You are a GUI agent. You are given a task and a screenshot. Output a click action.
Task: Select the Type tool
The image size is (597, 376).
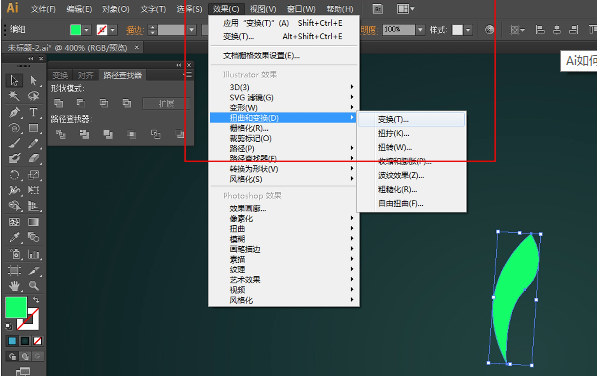pyautogui.click(x=34, y=112)
